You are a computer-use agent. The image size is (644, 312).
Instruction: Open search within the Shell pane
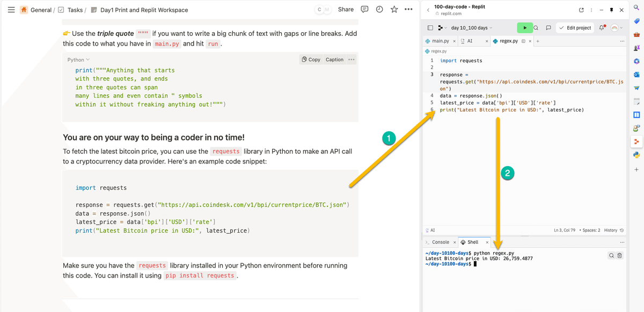coord(611,255)
